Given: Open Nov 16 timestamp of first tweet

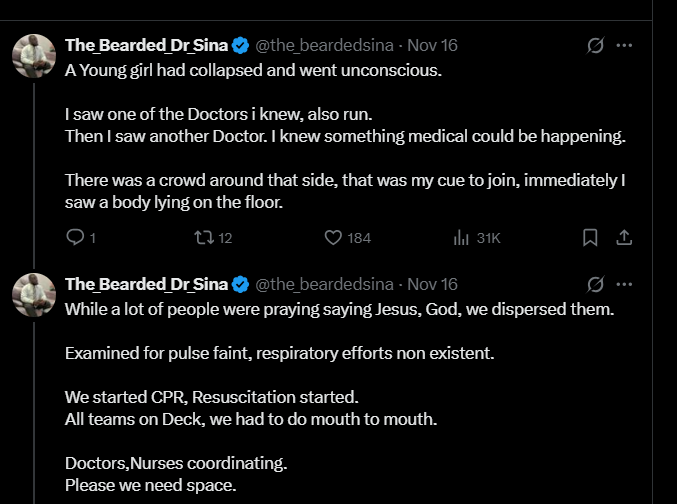Looking at the screenshot, I should point(433,45).
